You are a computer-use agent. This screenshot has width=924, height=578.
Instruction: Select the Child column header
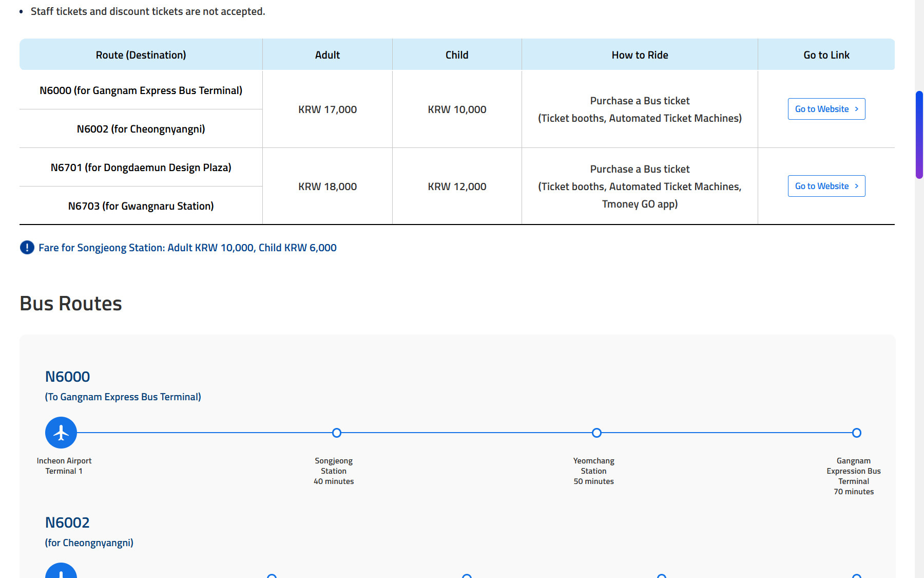coord(457,54)
